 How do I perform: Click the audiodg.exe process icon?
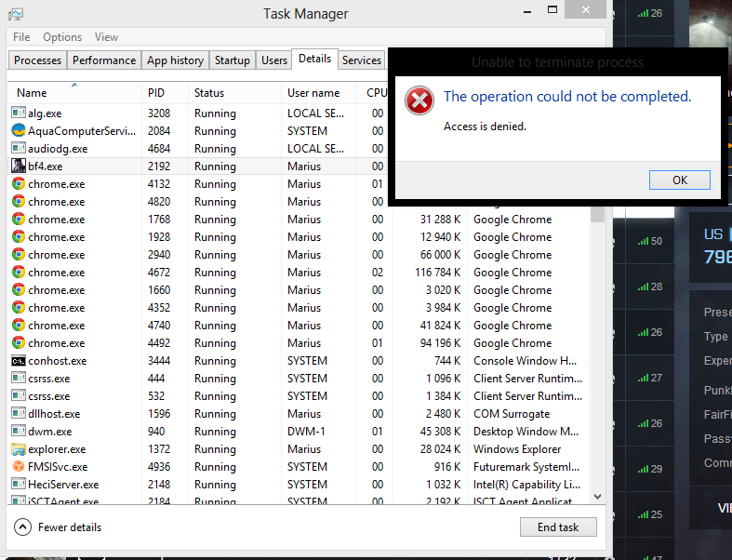click(19, 148)
